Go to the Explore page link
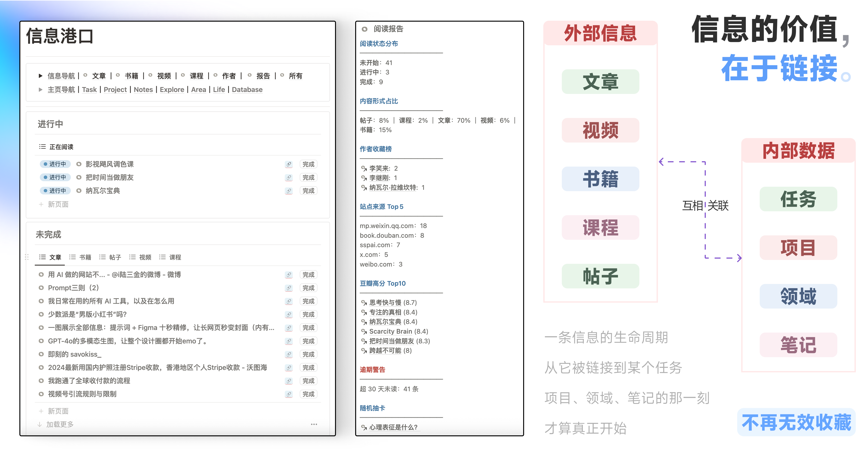The image size is (868, 457). pos(172,90)
